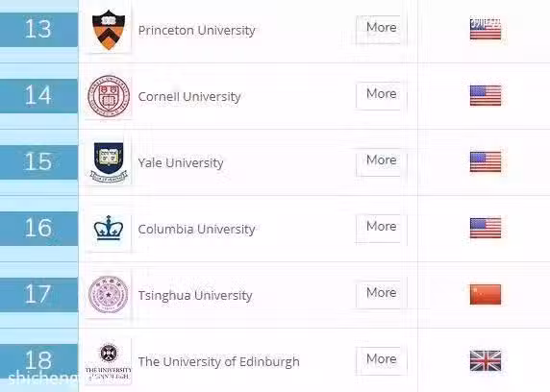Select the rank 16 number cell

(x=38, y=229)
